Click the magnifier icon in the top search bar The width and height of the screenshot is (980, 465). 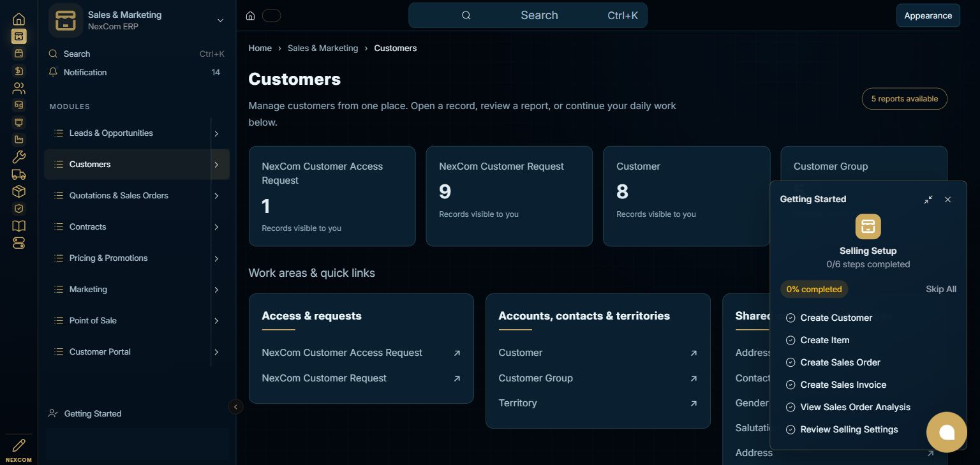(x=466, y=15)
